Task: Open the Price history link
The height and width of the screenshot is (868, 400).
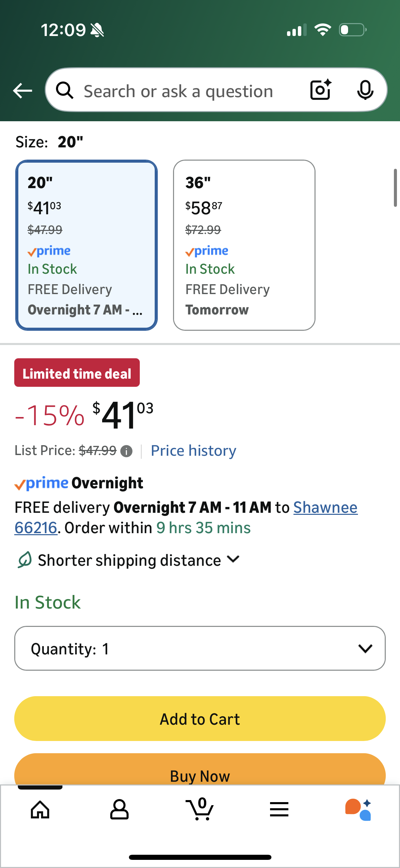Action: (x=193, y=451)
